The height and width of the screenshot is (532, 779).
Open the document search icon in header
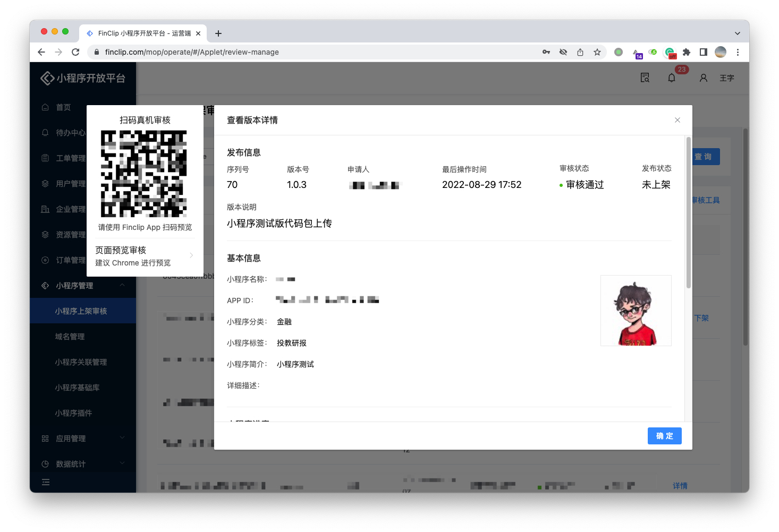pyautogui.click(x=645, y=78)
